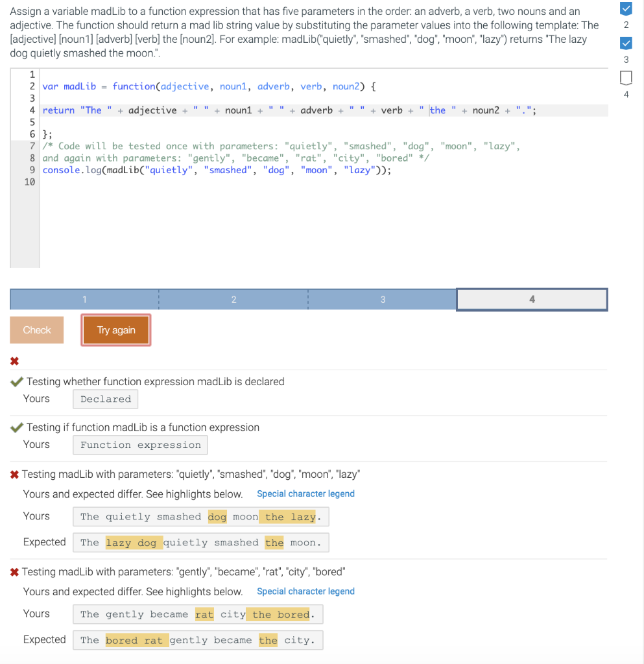Screen dimensions: 644x664
Task: Select progress bar segment 2
Action: pos(233,299)
